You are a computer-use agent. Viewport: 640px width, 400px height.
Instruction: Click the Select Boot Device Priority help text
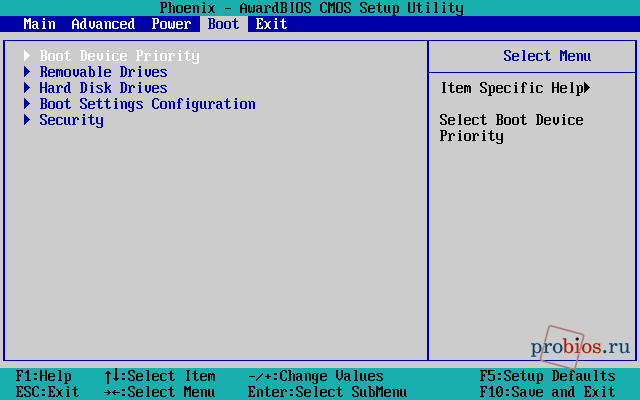(511, 128)
